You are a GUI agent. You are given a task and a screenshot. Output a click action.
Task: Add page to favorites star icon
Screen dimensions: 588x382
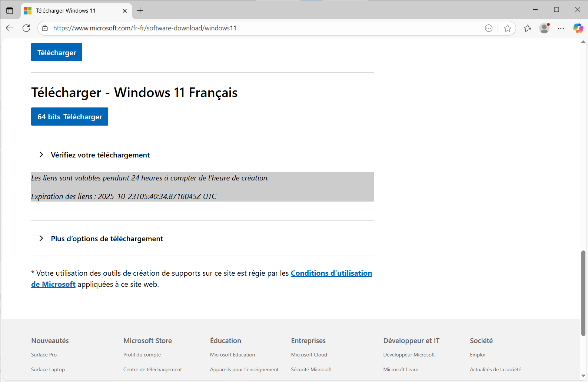(507, 28)
